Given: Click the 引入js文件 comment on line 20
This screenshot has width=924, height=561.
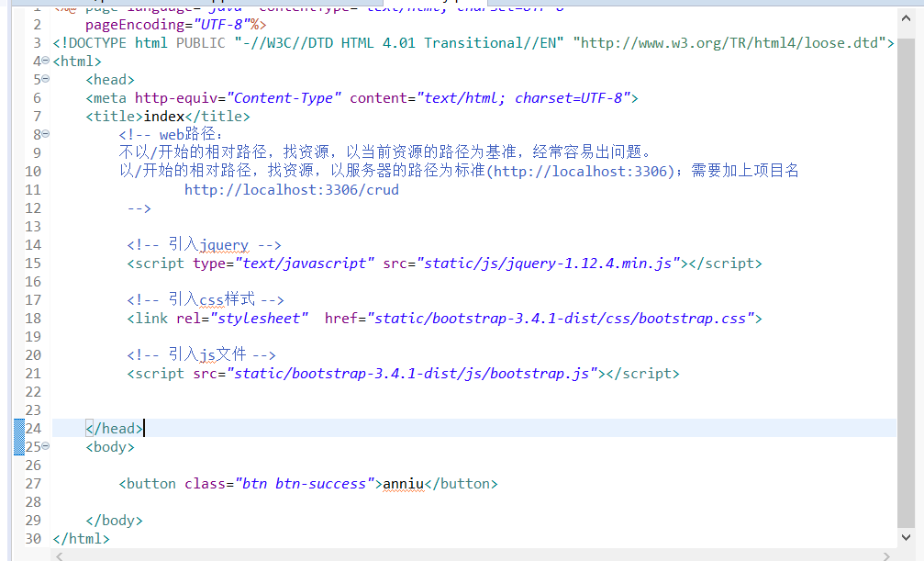Looking at the screenshot, I should click(201, 354).
